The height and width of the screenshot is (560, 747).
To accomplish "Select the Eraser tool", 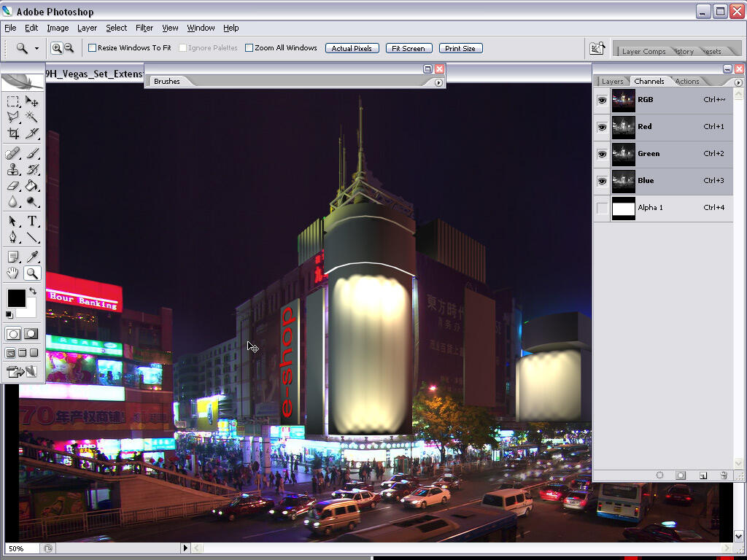I will [13, 186].
